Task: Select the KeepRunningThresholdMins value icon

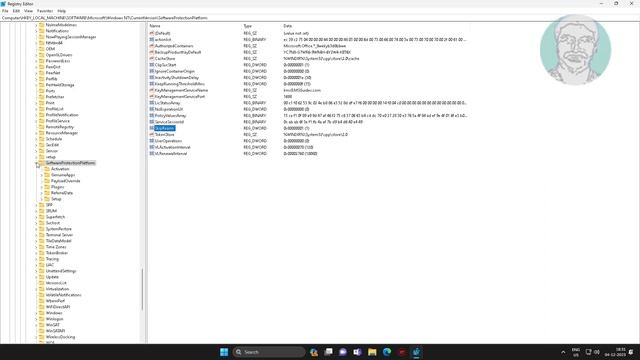Action: click(151, 84)
